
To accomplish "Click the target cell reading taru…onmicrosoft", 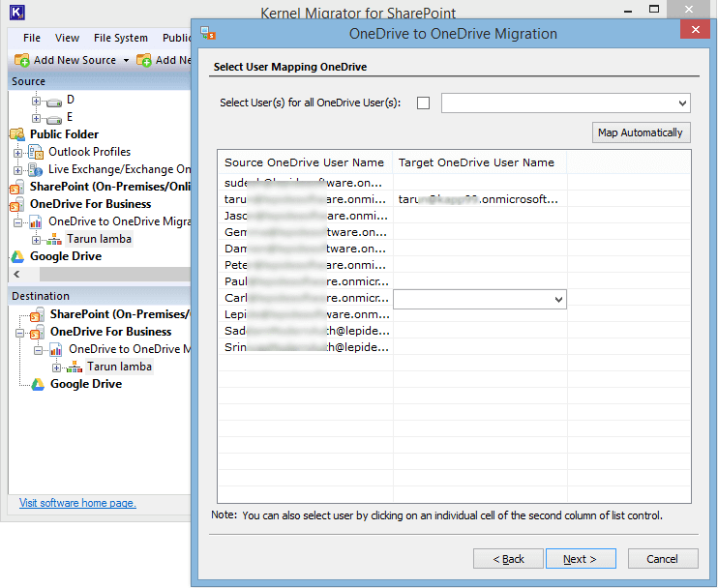I will pos(479,199).
